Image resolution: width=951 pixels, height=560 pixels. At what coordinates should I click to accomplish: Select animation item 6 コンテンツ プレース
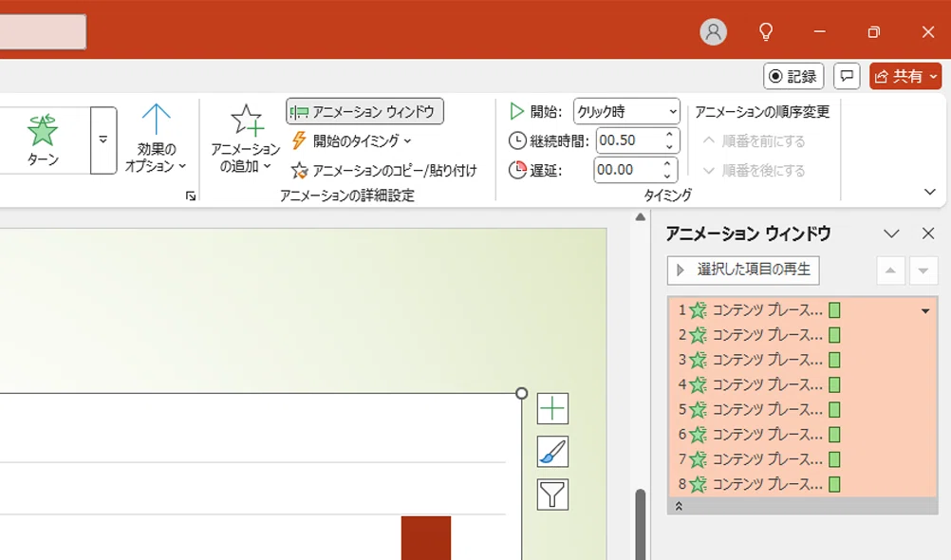pos(802,435)
